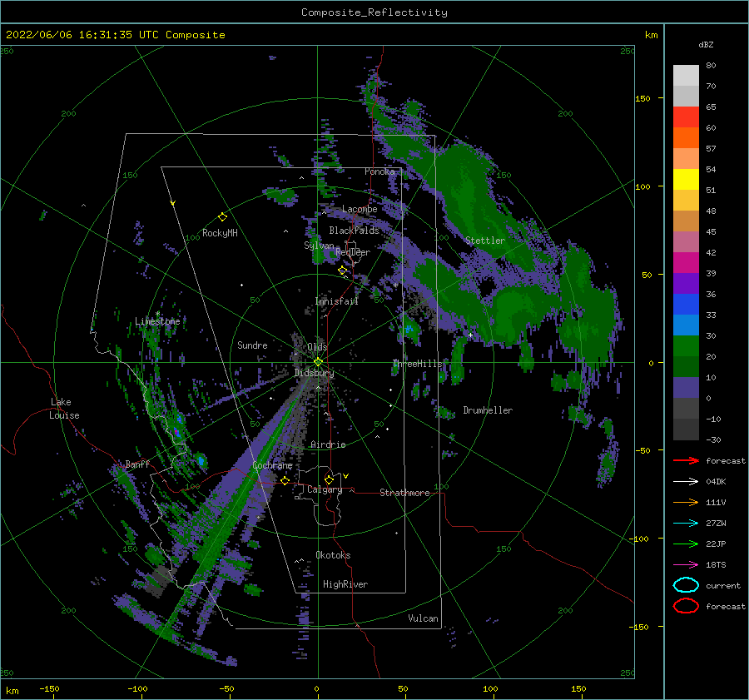Image resolution: width=749 pixels, height=700 pixels.
Task: Click the yellow diamond marker above Calgary
Action: click(x=329, y=479)
